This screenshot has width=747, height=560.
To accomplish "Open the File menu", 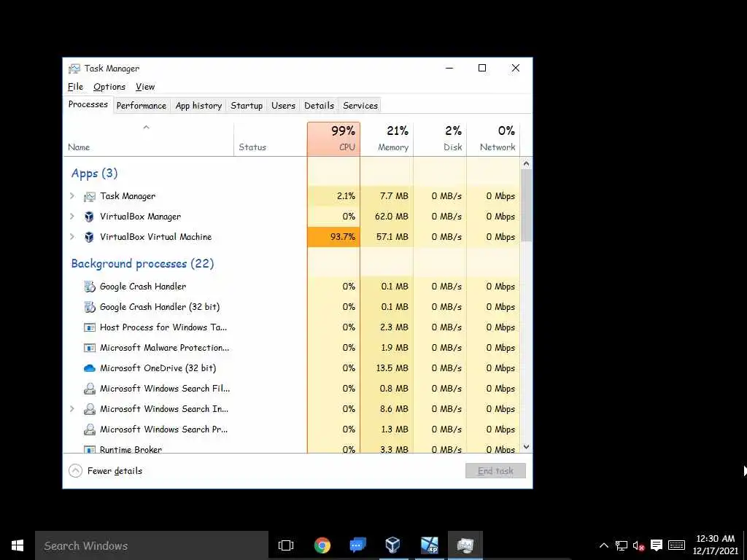I will (x=75, y=87).
